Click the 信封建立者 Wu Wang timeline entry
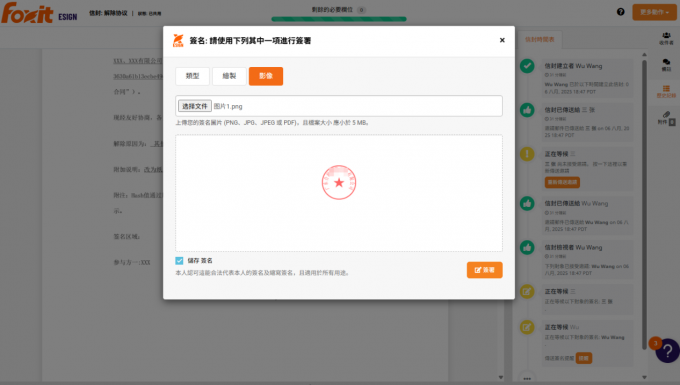Viewport: 680px width, 385px height. pos(587,78)
